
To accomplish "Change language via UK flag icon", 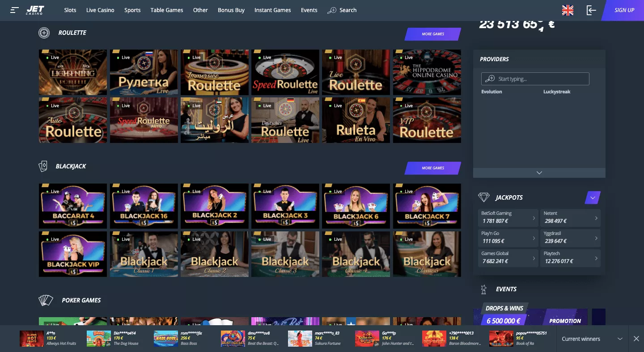I will 568,10.
